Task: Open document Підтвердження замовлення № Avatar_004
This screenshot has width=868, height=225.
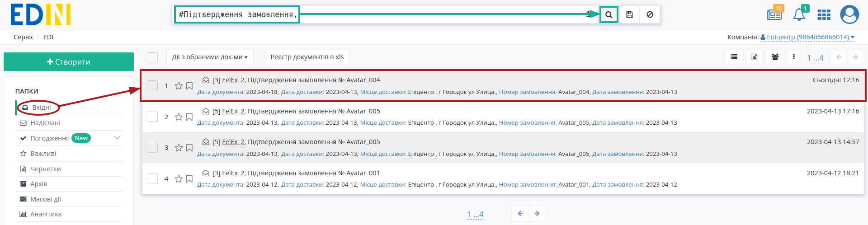Action: [314, 80]
